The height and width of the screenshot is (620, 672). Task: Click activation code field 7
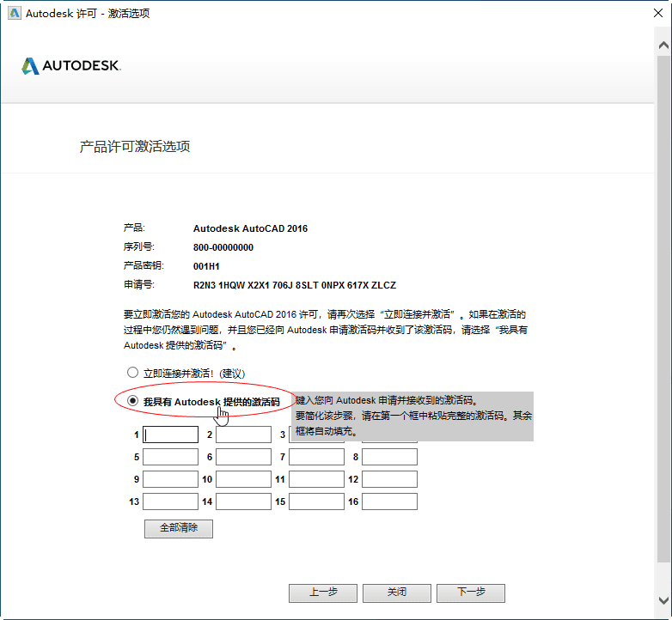tap(317, 457)
